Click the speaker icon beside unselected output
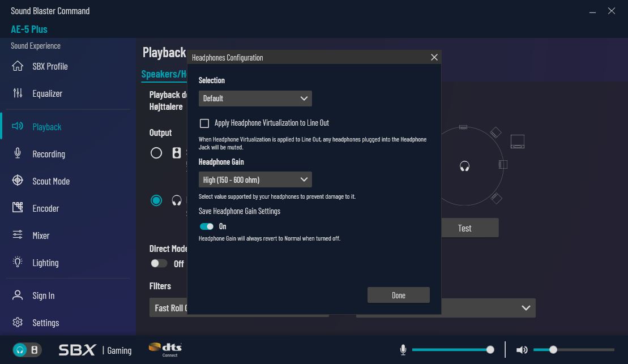 pos(177,153)
